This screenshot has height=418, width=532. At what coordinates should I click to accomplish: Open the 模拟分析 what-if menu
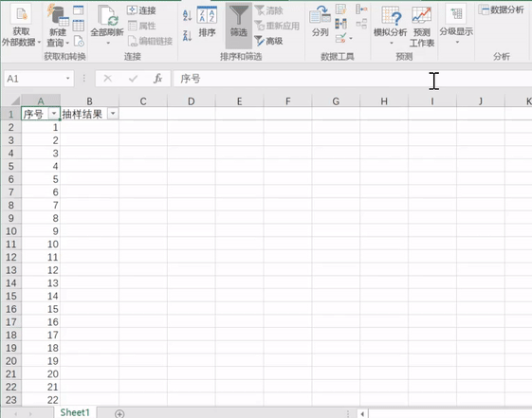[390, 26]
